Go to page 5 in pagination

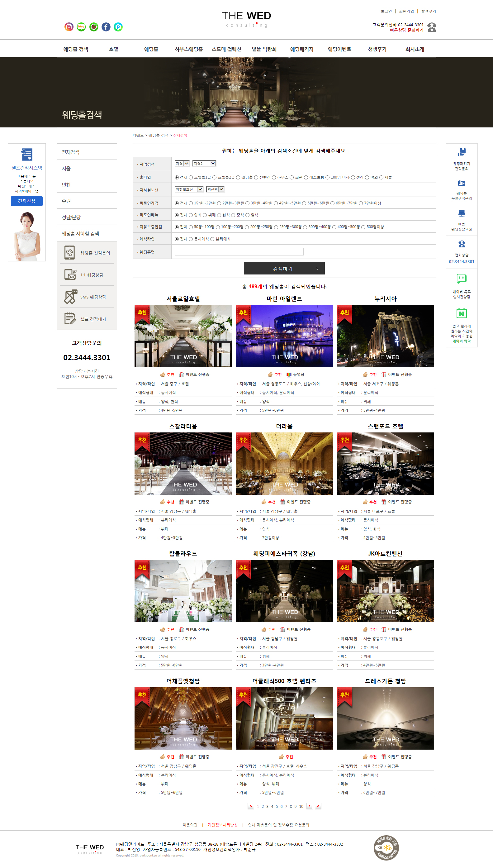pos(277,806)
